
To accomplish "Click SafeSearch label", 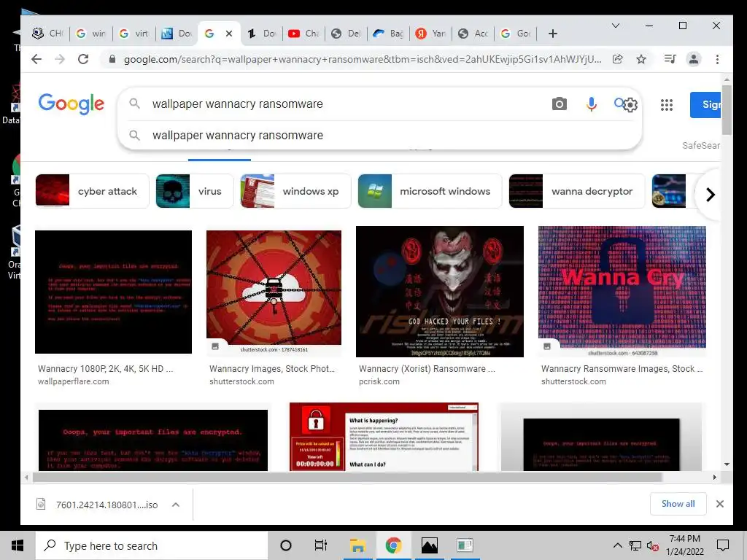I will pos(701,146).
